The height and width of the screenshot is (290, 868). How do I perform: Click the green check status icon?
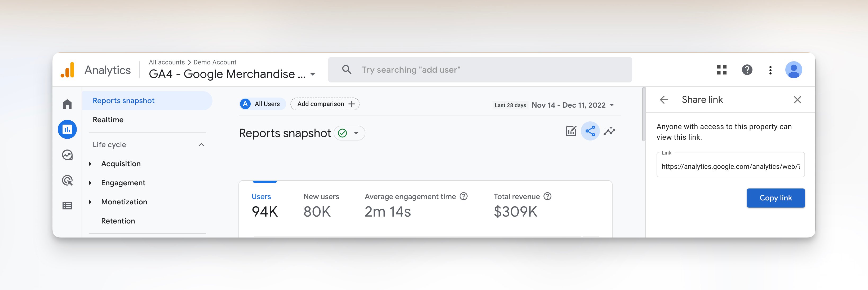[x=342, y=133]
